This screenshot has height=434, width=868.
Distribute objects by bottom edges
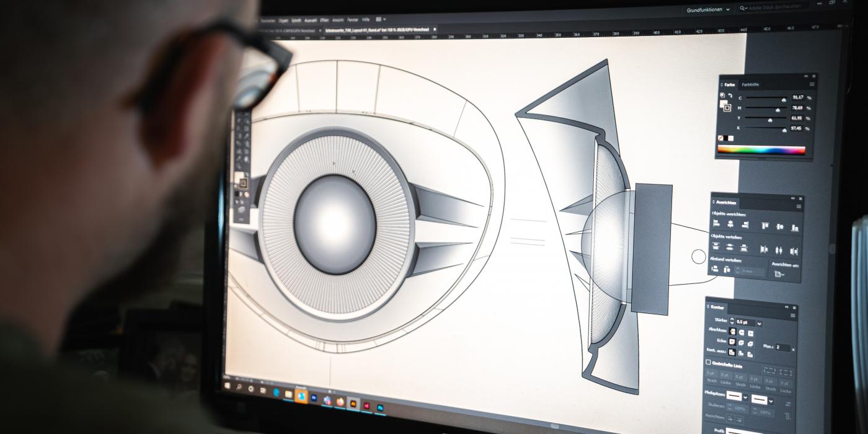point(744,248)
